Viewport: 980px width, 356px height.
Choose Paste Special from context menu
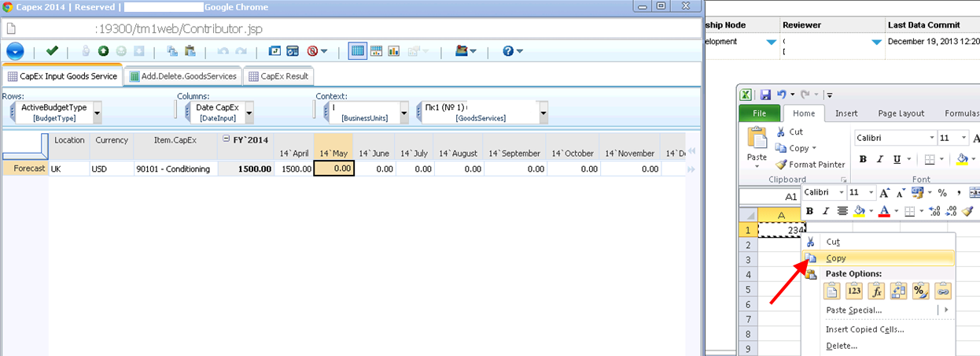[877, 310]
